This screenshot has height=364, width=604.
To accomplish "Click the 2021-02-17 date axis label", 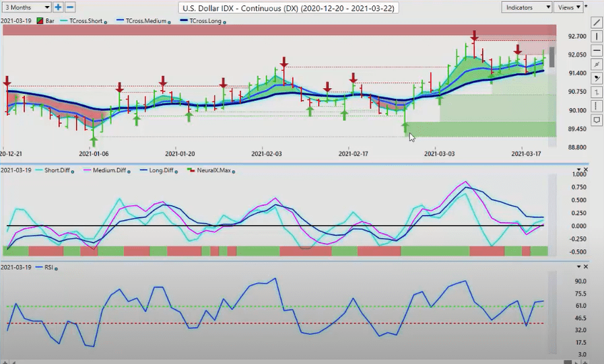I will (x=354, y=153).
